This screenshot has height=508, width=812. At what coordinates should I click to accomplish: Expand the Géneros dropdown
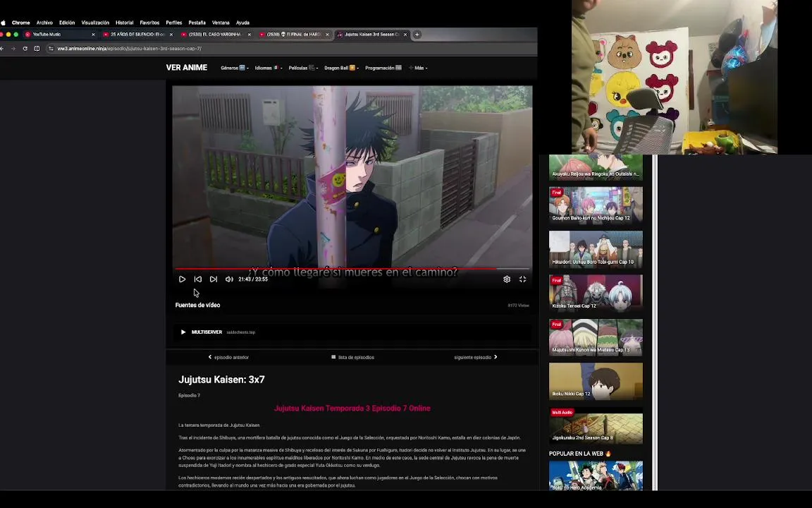tap(234, 68)
